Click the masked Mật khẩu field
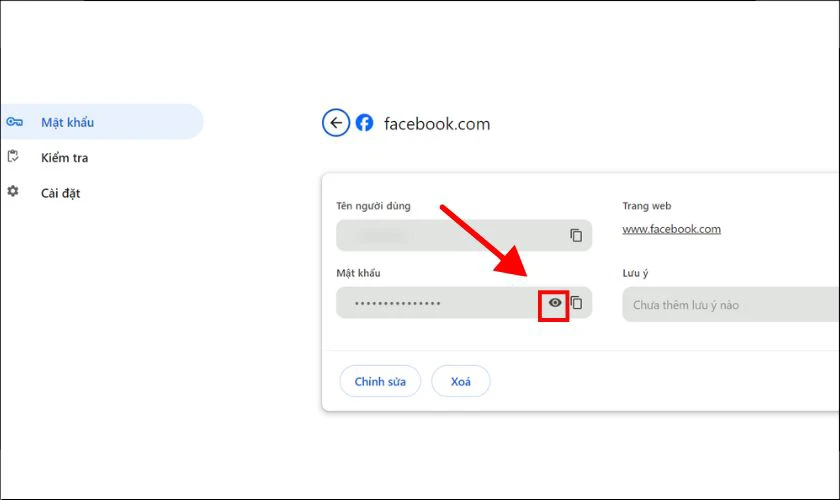840x500 pixels. click(x=464, y=303)
